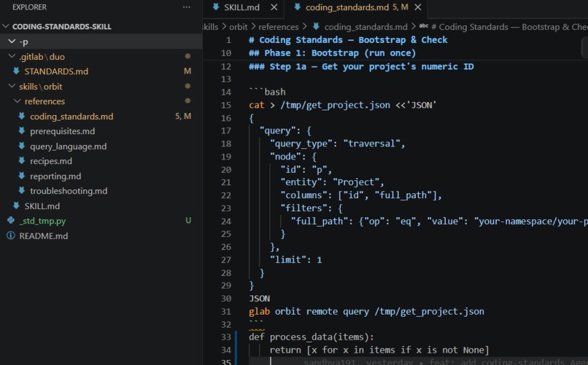
Task: Collapse the -p folder
Action: click(x=12, y=42)
